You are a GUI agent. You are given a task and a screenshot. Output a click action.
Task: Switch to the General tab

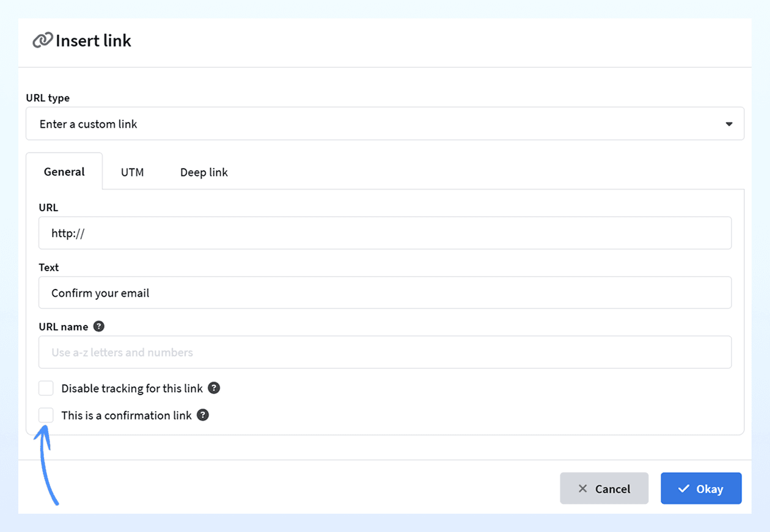pyautogui.click(x=64, y=172)
